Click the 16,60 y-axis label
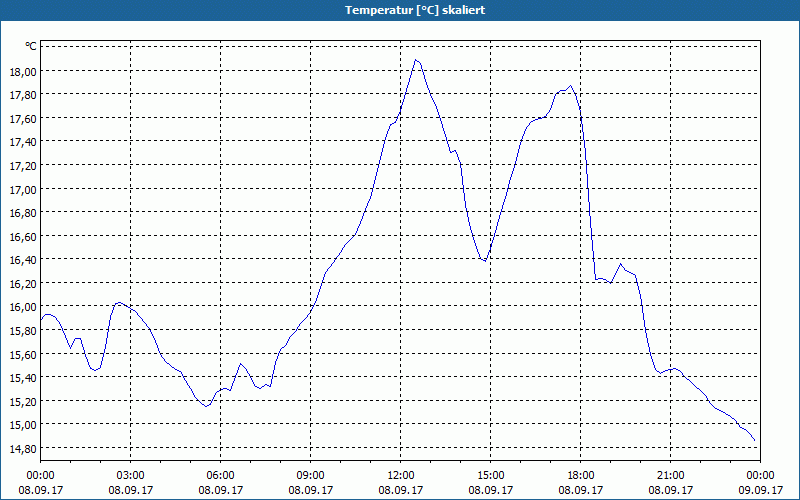The height and width of the screenshot is (500, 800). point(23,236)
